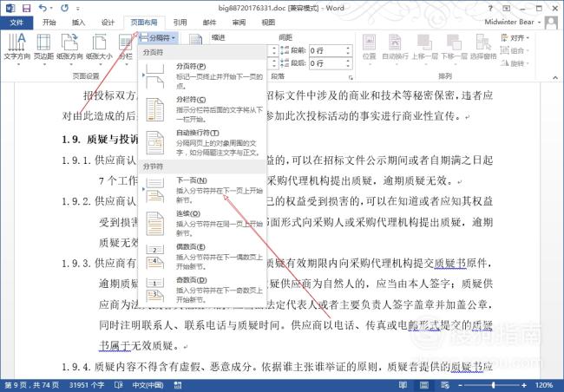Open 纸张方向 orientation options

[x=69, y=49]
